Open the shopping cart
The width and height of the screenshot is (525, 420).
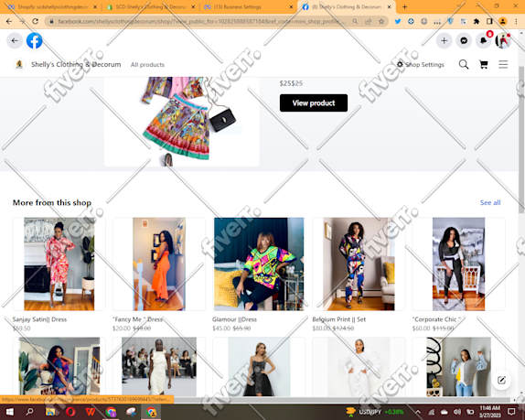pyautogui.click(x=484, y=64)
